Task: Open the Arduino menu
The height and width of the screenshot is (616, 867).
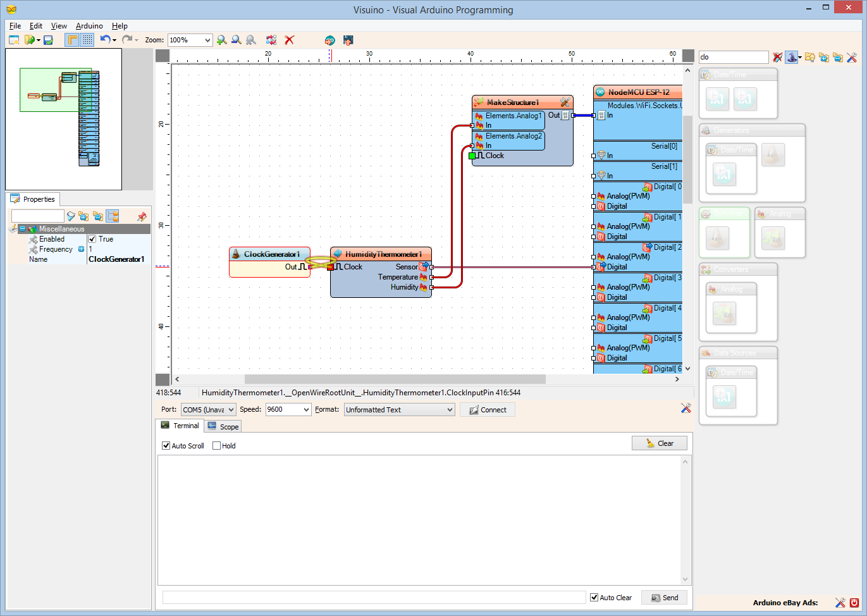Action: 89,26
